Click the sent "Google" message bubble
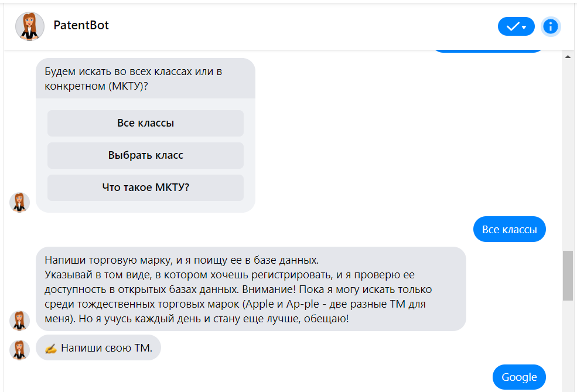Viewport: 577px width, 392px height. coord(519,377)
